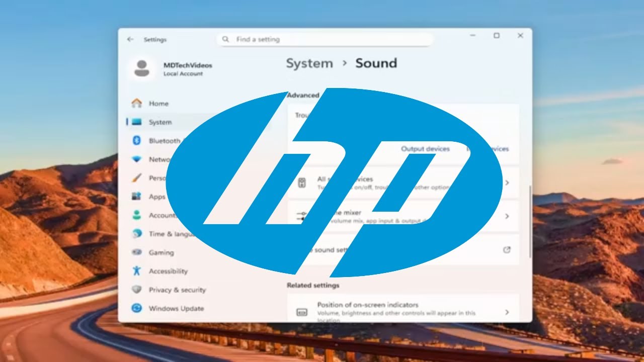644x362 pixels.
Task: Click the All sound devices speaker icon
Action: click(x=302, y=183)
